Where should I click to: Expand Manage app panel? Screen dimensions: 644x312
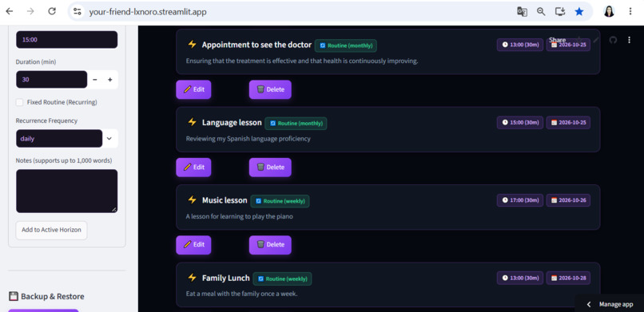(x=610, y=304)
